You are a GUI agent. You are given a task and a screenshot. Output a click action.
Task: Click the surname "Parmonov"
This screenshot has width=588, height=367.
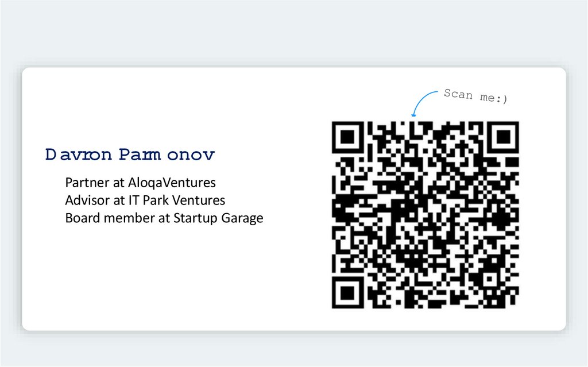pyautogui.click(x=167, y=154)
